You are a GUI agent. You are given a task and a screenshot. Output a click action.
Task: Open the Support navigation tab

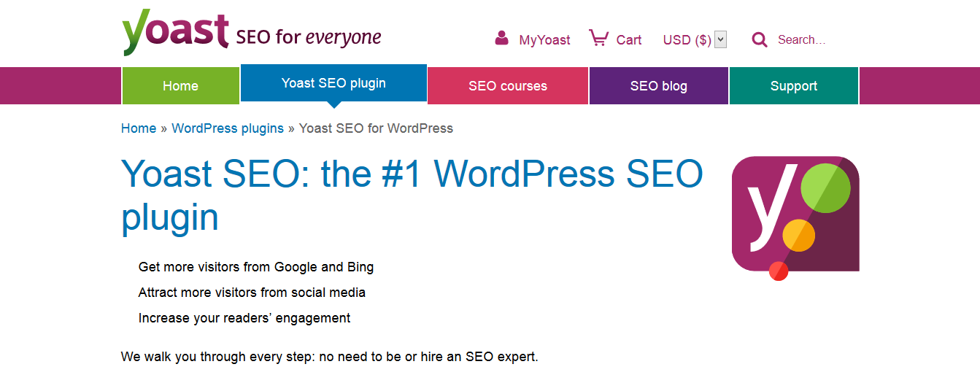(794, 85)
